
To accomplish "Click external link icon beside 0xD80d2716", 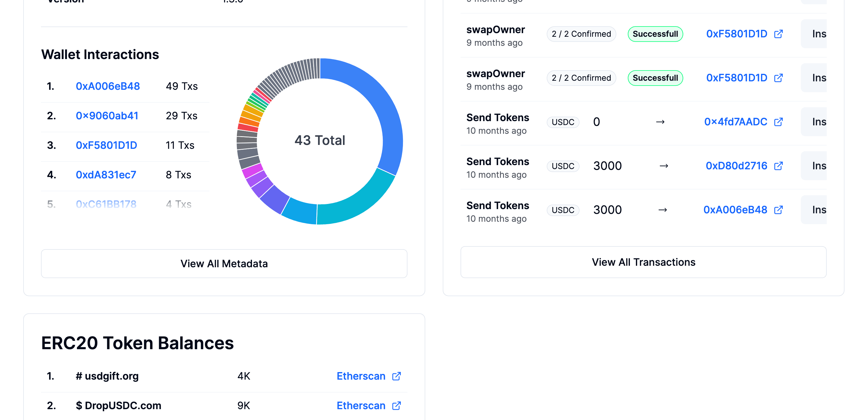I will (778, 166).
